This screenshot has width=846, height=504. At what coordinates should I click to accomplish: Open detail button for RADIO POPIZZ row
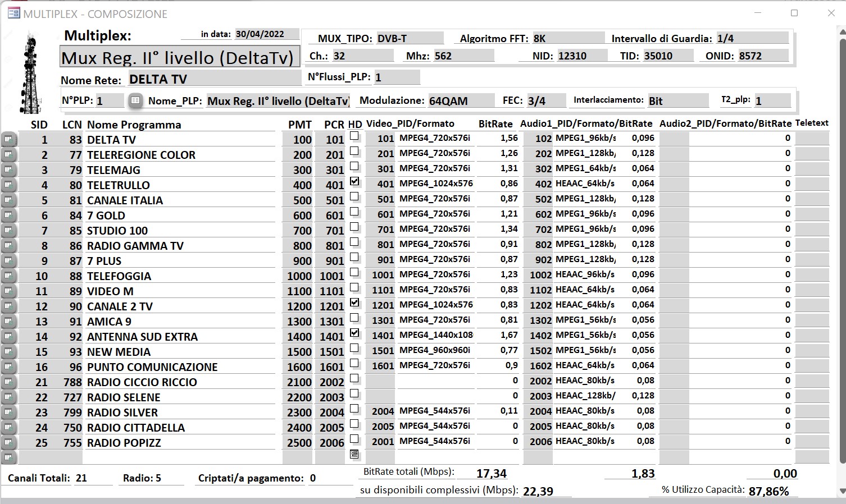click(x=9, y=443)
